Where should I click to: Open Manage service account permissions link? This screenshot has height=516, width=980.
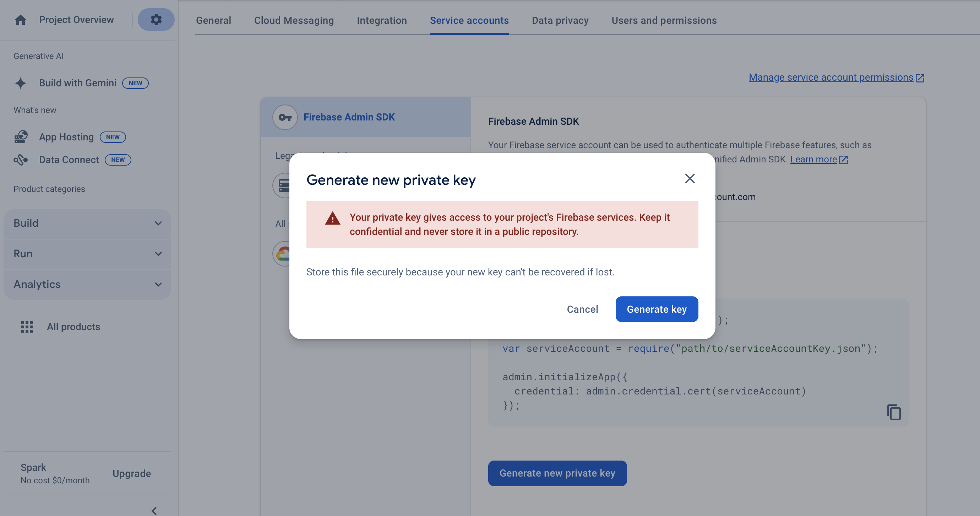[x=831, y=77]
